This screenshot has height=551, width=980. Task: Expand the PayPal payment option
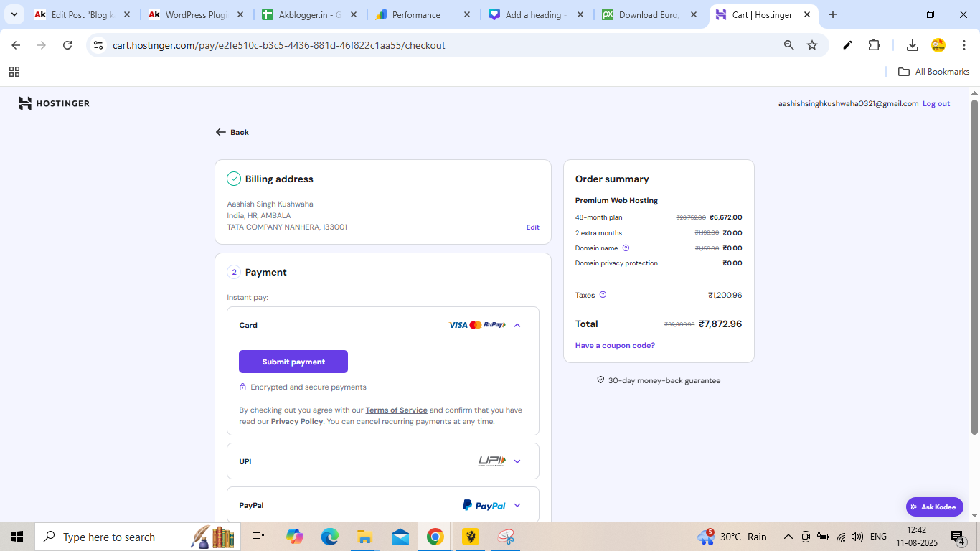click(517, 505)
